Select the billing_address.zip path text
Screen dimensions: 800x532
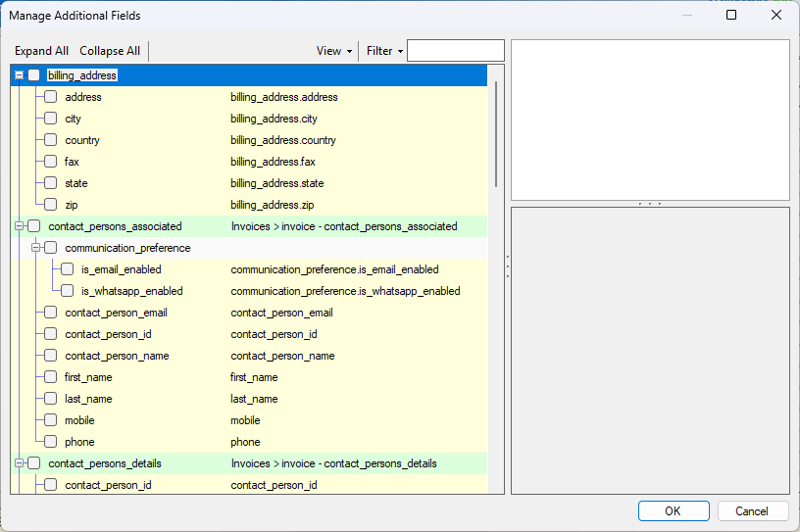[x=273, y=205]
